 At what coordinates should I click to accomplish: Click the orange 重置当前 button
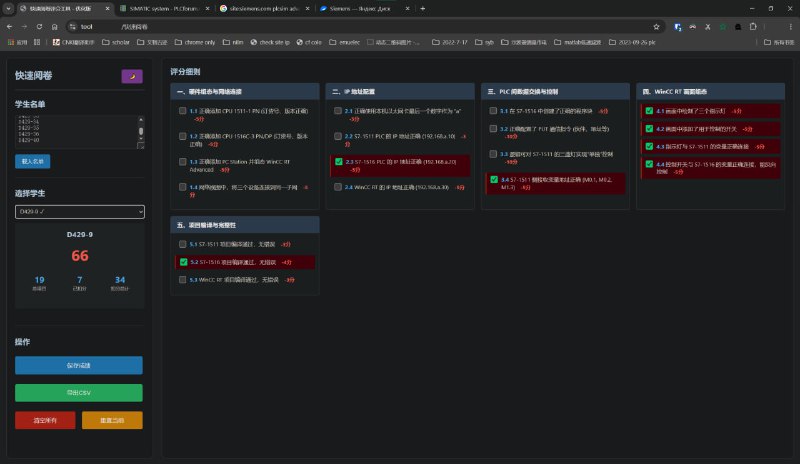click(112, 420)
